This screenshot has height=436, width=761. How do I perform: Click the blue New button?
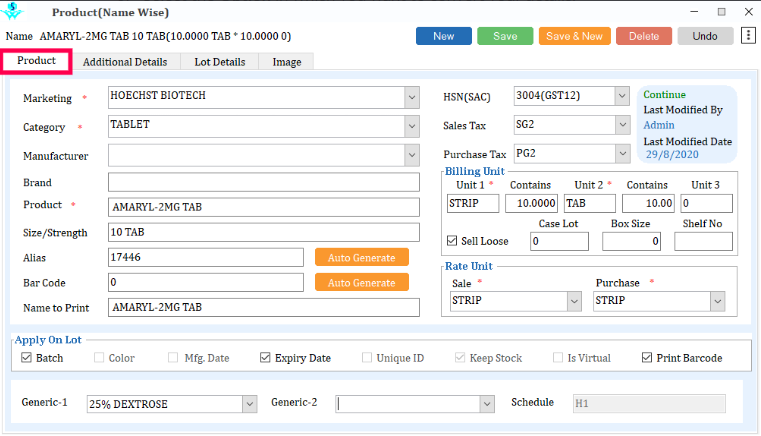444,36
